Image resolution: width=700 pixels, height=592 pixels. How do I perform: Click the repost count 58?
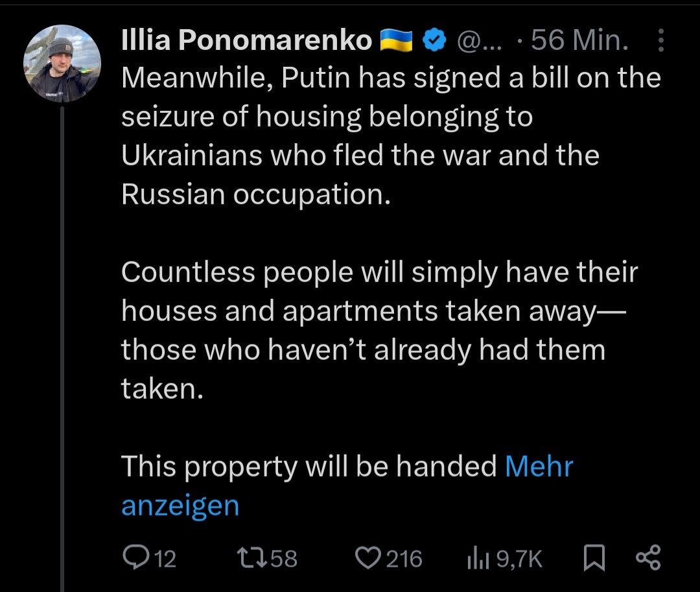283,558
